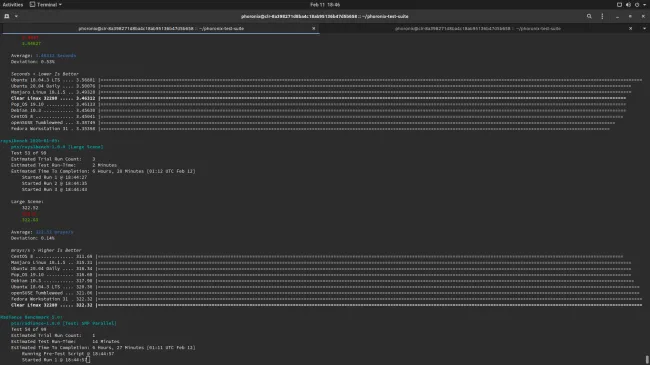Click Fedora Workstation 31 row in Lower Is Better table

(x=310, y=129)
